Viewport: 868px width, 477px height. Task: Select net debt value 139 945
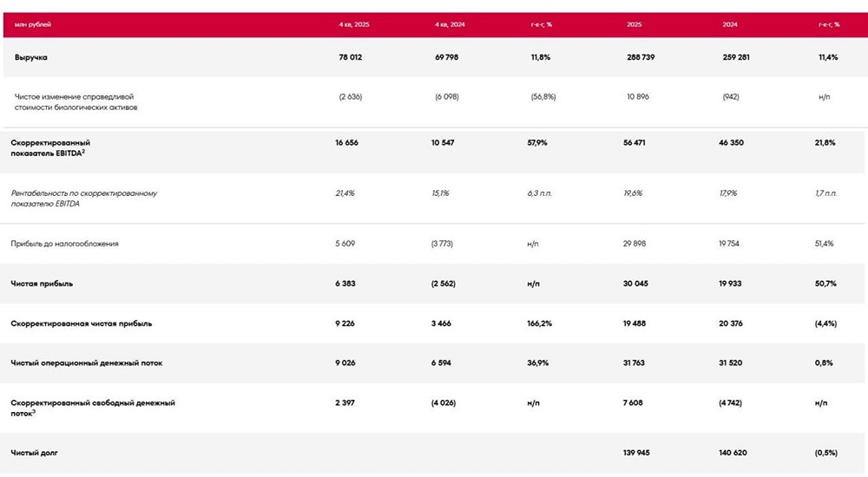(x=636, y=454)
